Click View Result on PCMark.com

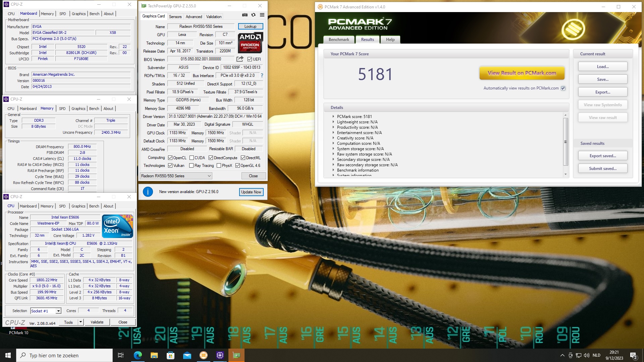pos(522,73)
